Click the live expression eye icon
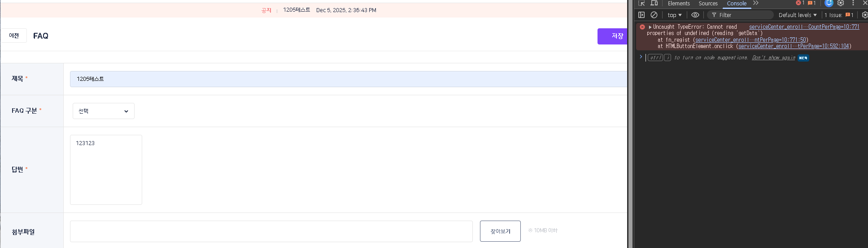 pos(695,15)
